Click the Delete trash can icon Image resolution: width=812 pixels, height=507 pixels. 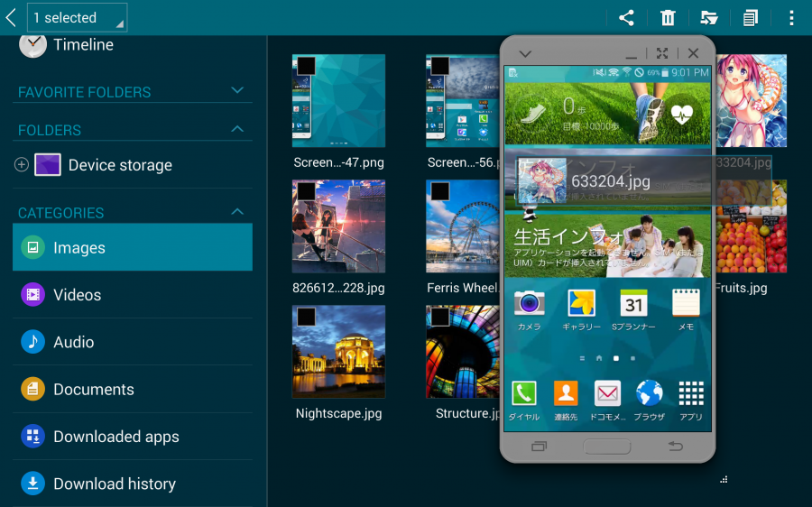click(x=668, y=18)
